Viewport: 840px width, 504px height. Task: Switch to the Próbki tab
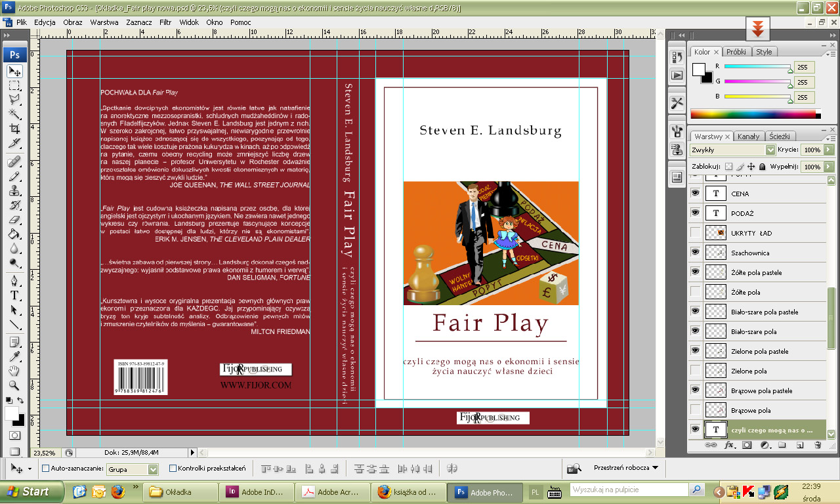pos(736,52)
